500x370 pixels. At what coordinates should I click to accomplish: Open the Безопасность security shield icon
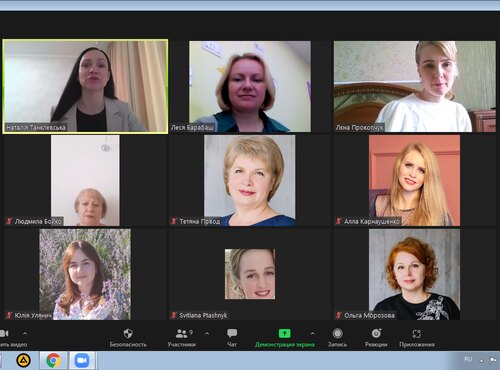128,333
